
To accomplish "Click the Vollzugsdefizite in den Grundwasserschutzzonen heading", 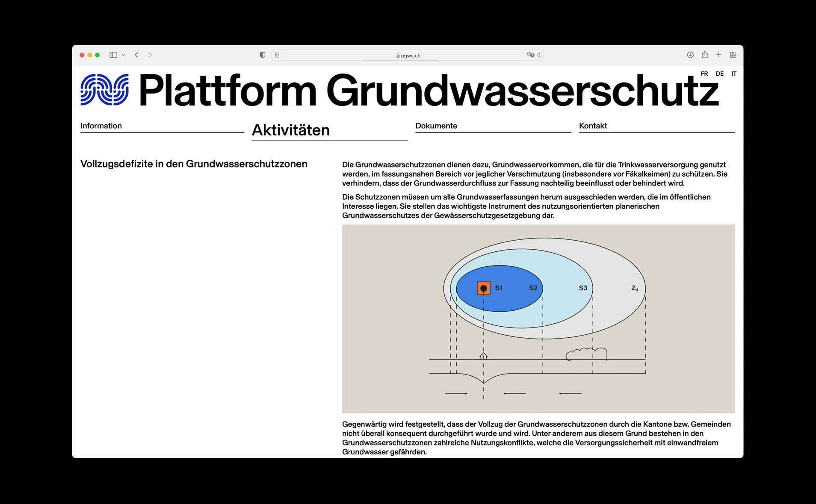I will (x=194, y=164).
